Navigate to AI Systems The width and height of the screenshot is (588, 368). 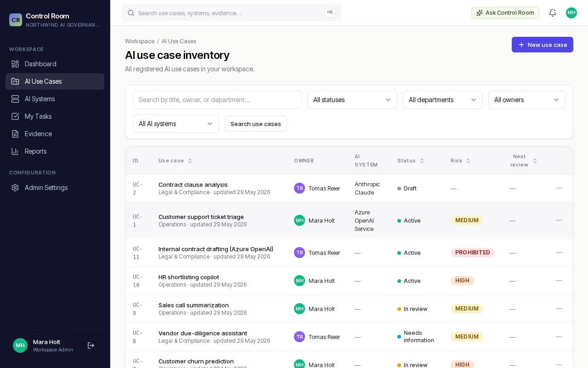pyautogui.click(x=55, y=99)
